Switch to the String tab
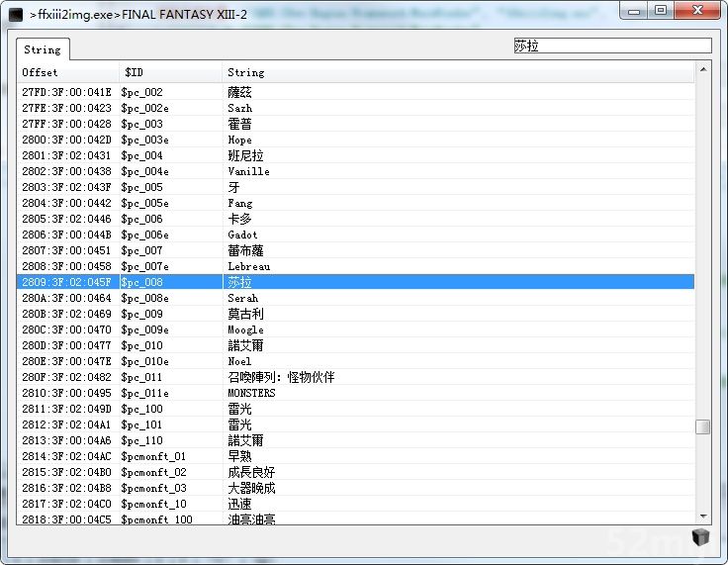The height and width of the screenshot is (565, 728). tap(42, 49)
